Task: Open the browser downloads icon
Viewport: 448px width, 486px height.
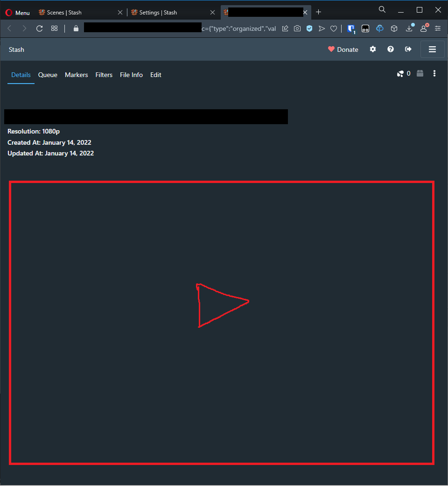Action: click(409, 28)
